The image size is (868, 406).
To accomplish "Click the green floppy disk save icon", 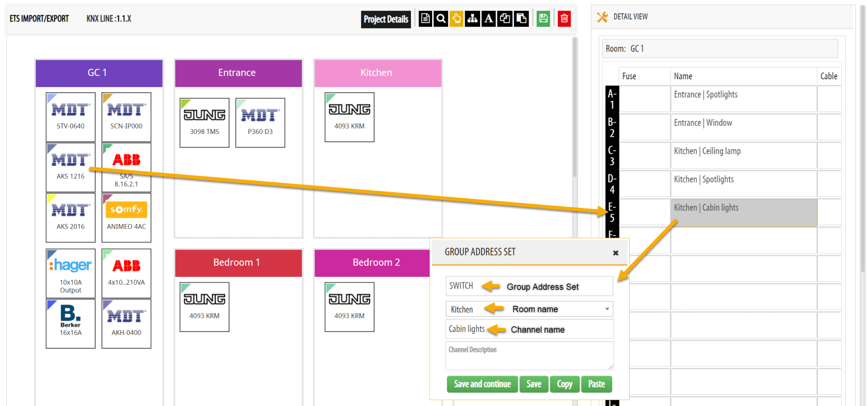I will [543, 19].
